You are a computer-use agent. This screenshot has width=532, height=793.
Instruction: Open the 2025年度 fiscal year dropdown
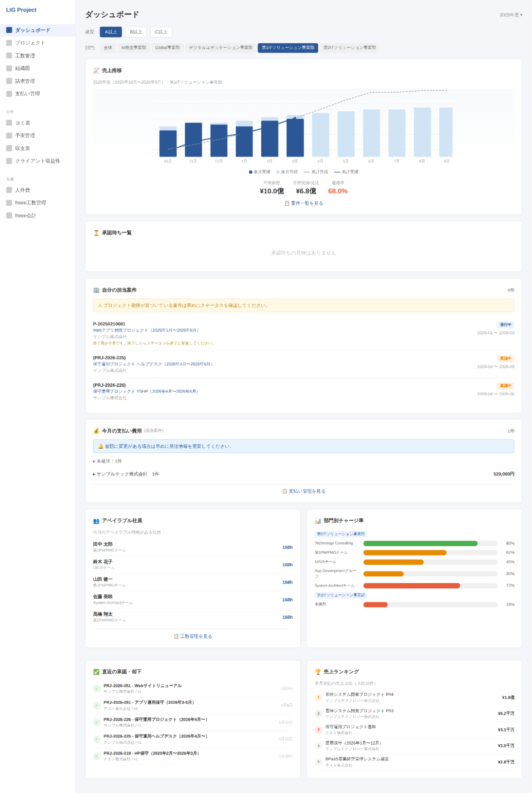511,15
